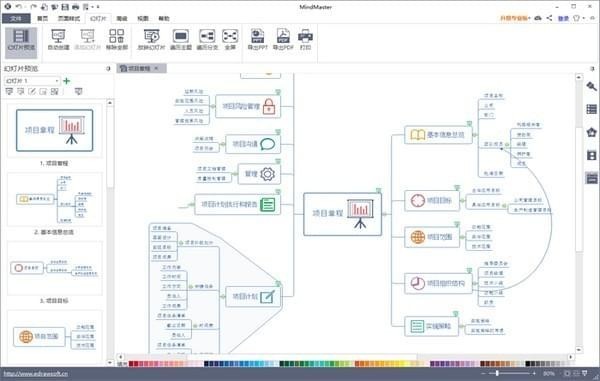The image size is (600, 381).
Task: Open the 文件 file menu tab
Action: tap(16, 18)
